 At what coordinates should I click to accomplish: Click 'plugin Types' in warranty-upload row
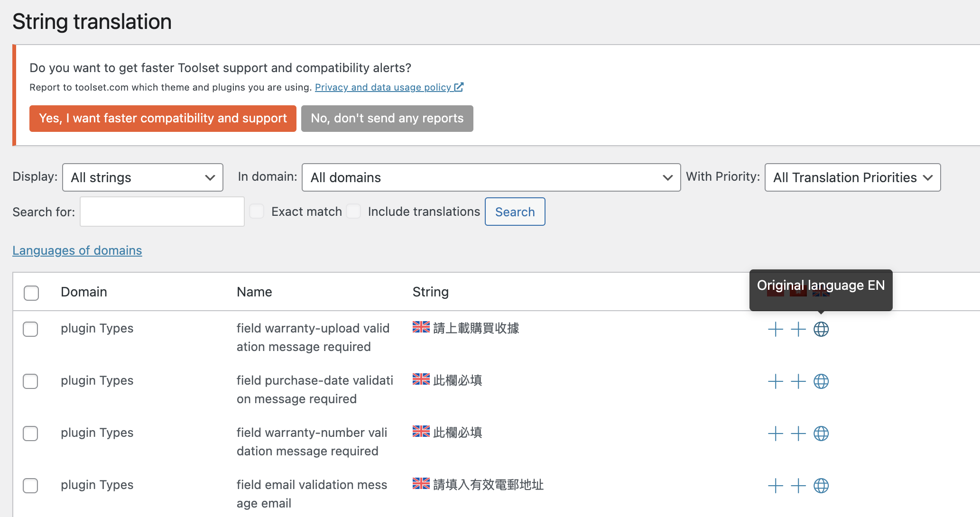97,328
